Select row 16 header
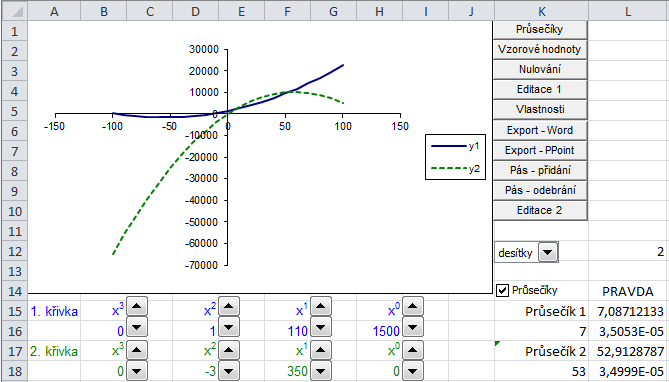The width and height of the screenshot is (669, 382). pos(15,332)
